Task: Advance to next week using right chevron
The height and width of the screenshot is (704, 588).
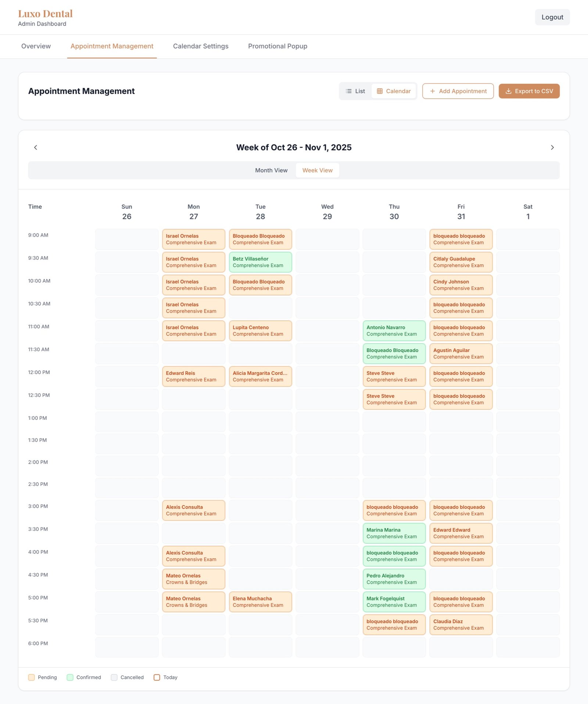Action: [x=552, y=147]
